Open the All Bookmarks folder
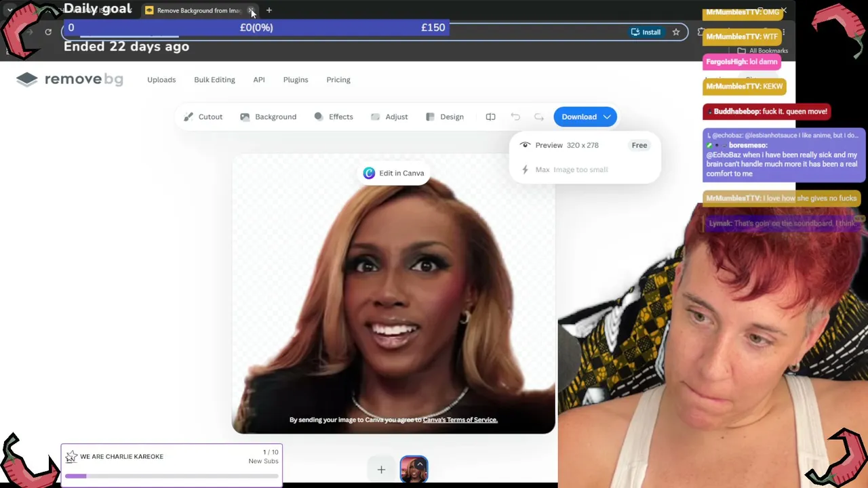The height and width of the screenshot is (488, 868). pos(762,51)
